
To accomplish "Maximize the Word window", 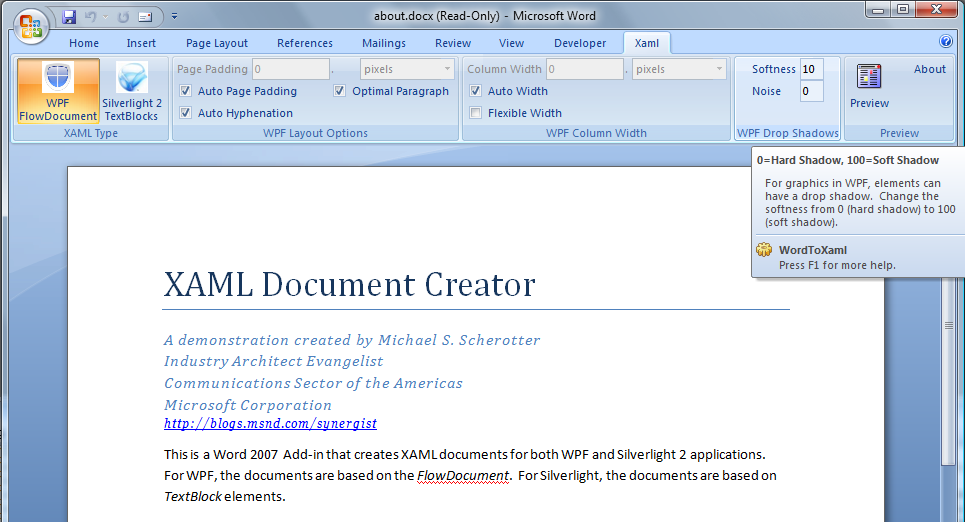I will (903, 9).
